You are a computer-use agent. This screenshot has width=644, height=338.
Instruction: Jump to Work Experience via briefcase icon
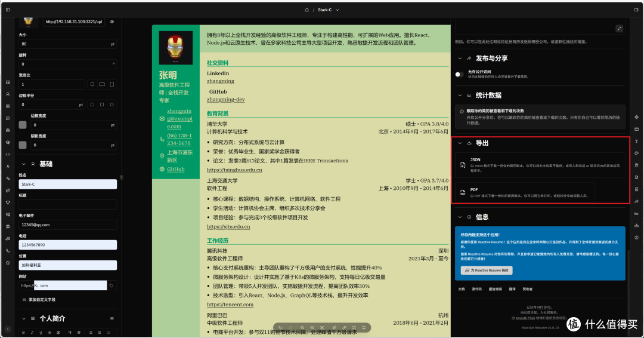(x=8, y=130)
